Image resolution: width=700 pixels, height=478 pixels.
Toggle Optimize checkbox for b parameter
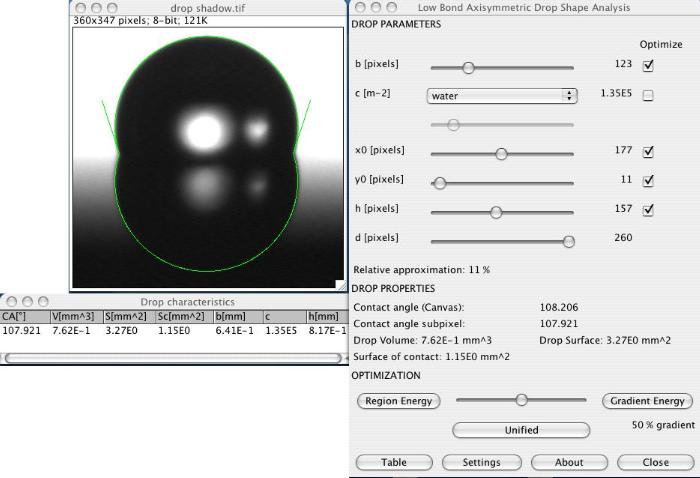(648, 66)
